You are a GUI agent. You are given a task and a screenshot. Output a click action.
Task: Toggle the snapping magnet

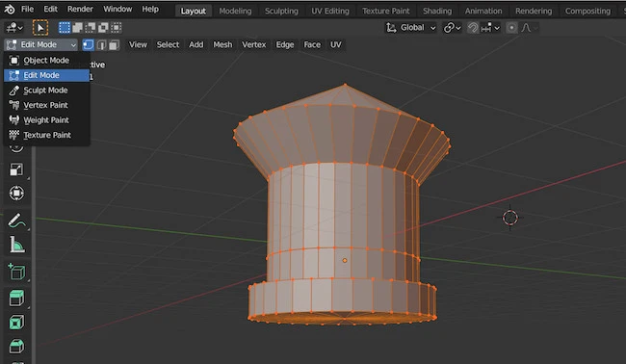[x=473, y=28]
